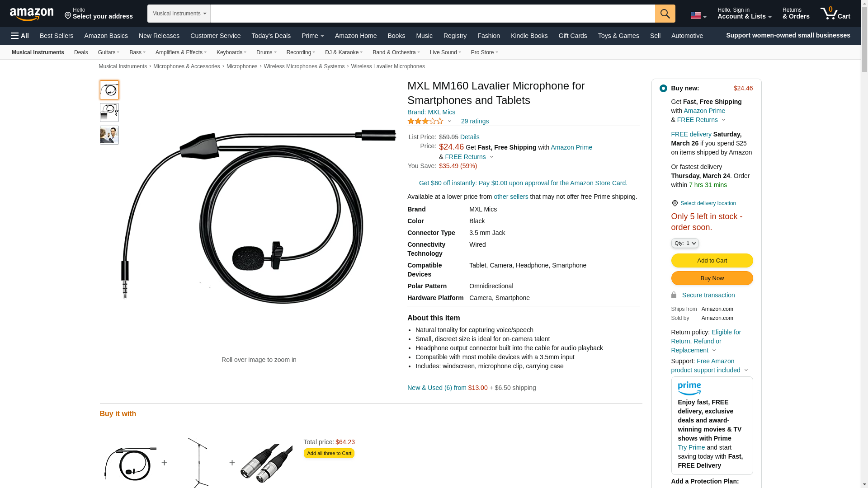Click into the search input field

click(433, 14)
